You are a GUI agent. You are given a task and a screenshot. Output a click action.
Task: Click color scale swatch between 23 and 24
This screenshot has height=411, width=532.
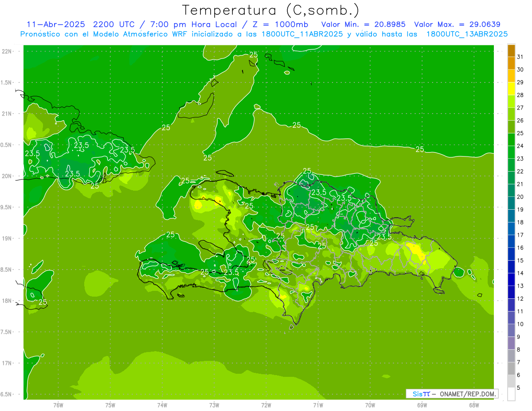[x=511, y=152]
